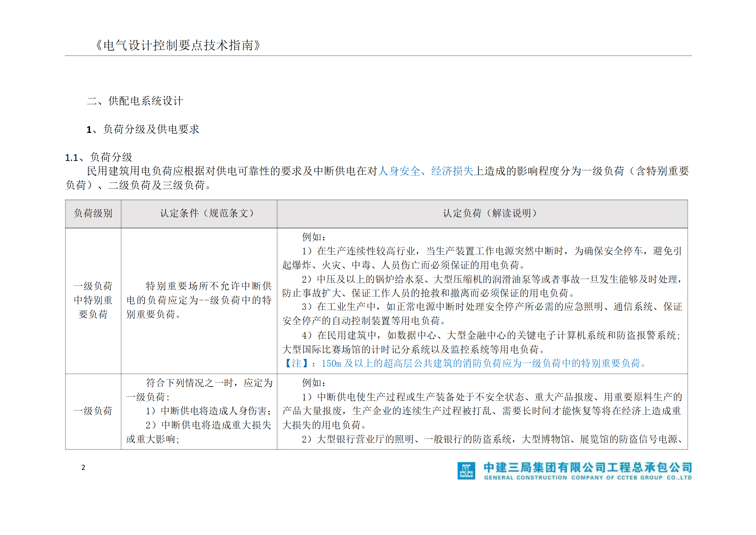Image resolution: width=756 pixels, height=535 pixels.
Task: Click the document title 《电气设计控制要点技术指南》
Action: pos(178,45)
